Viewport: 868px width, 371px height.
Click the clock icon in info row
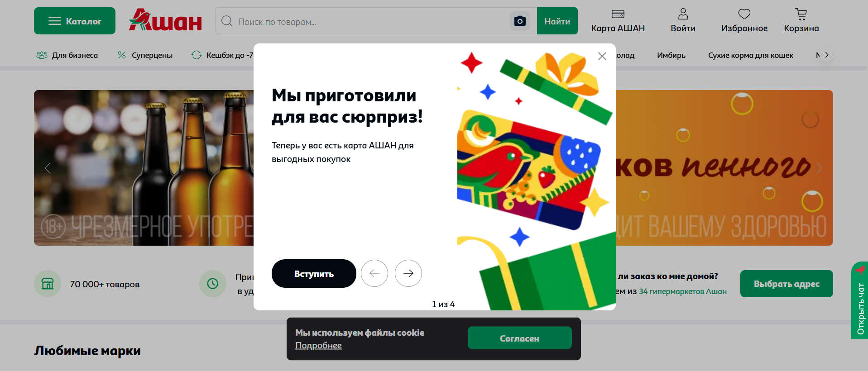coord(213,284)
